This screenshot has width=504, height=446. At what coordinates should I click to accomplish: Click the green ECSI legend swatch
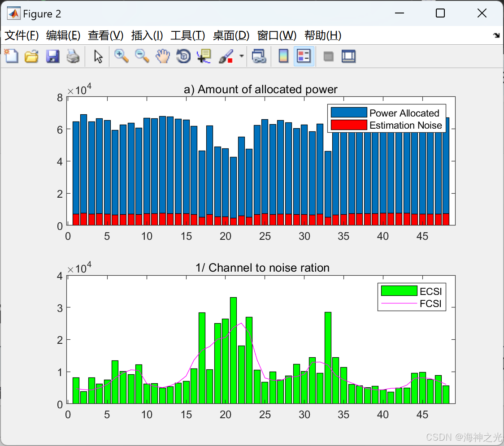pyautogui.click(x=399, y=291)
